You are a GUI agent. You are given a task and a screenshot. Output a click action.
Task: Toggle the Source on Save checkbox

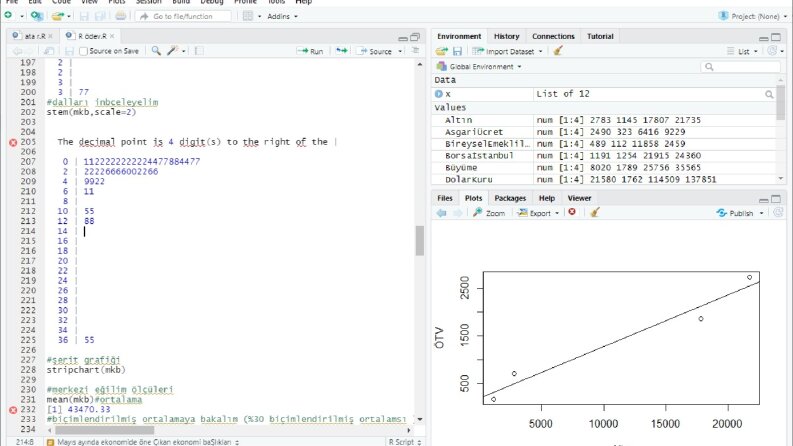click(83, 51)
